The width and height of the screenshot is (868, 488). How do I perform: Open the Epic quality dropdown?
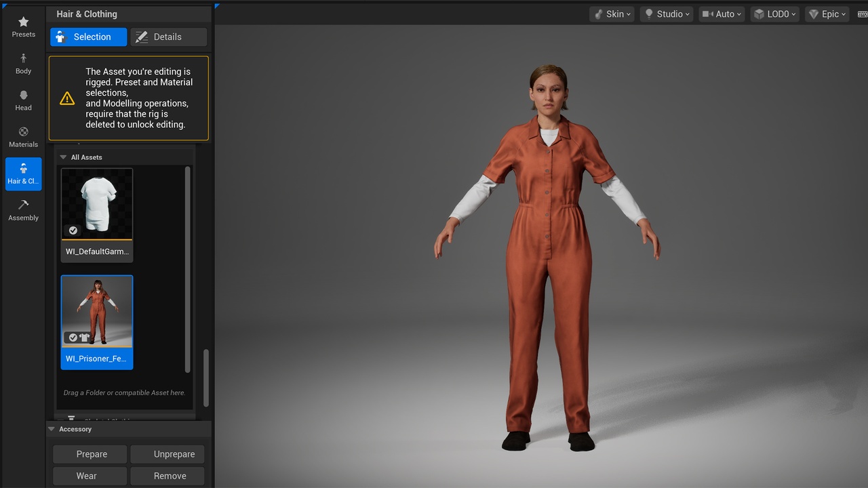coord(827,14)
